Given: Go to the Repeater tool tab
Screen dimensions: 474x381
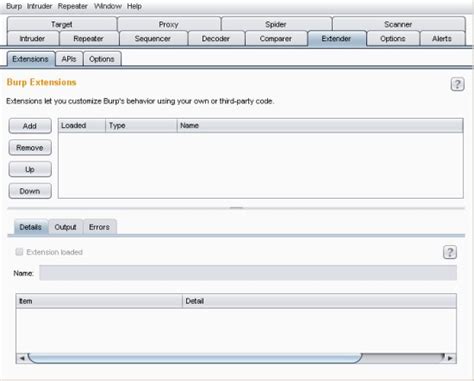Looking at the screenshot, I should tap(89, 39).
